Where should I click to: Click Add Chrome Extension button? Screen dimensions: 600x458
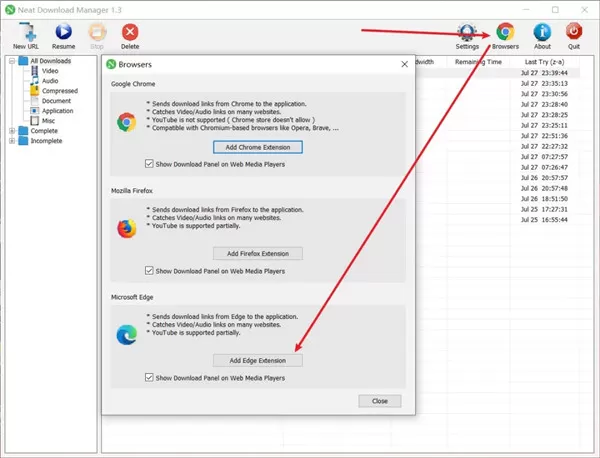tap(258, 147)
